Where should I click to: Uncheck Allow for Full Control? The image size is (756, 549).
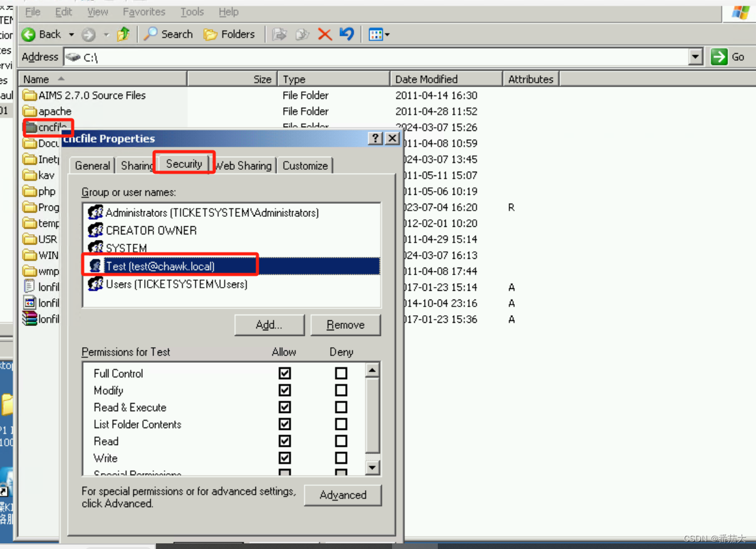point(285,373)
